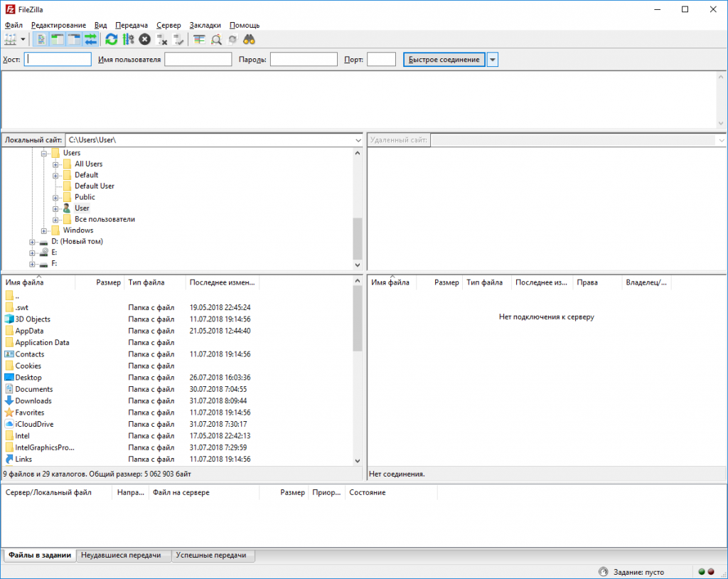Image resolution: width=728 pixels, height=579 pixels.
Task: Click the reconnect to last server icon
Action: tap(178, 40)
